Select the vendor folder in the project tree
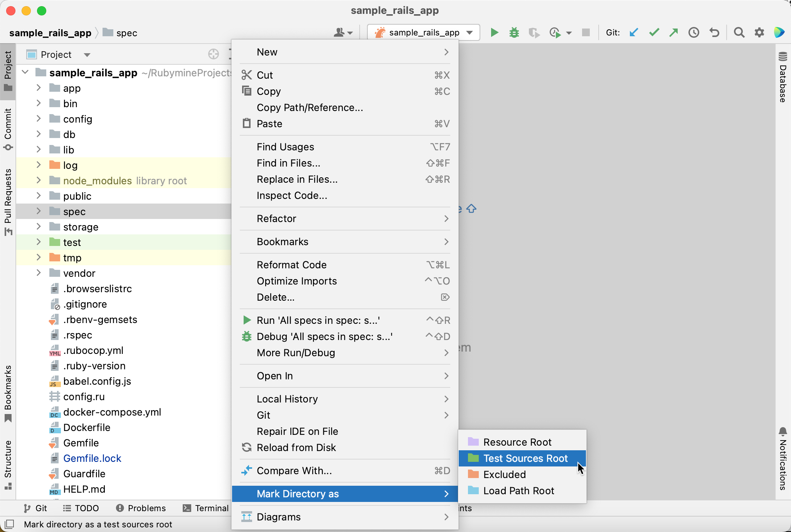The width and height of the screenshot is (791, 532). (79, 273)
